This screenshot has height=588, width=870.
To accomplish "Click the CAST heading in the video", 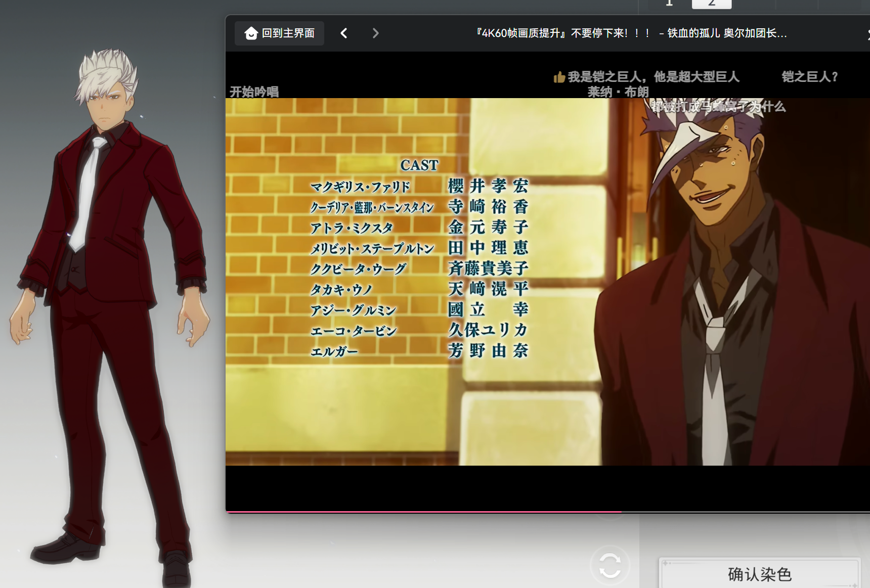I will coord(419,165).
